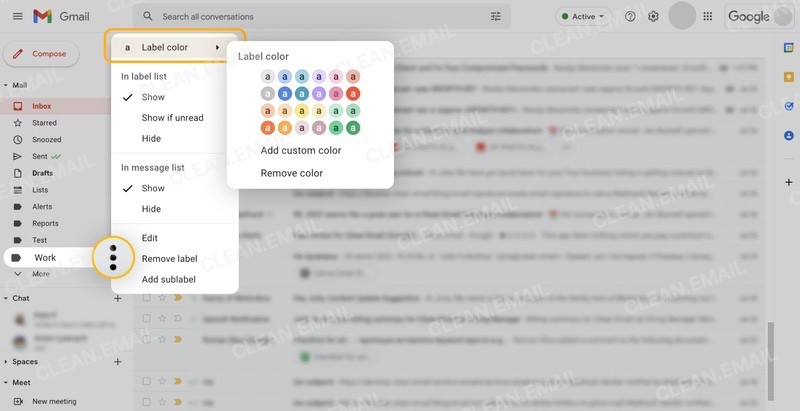The image size is (800, 411).
Task: Click the three-dot menu beside Work label
Action: (x=113, y=258)
